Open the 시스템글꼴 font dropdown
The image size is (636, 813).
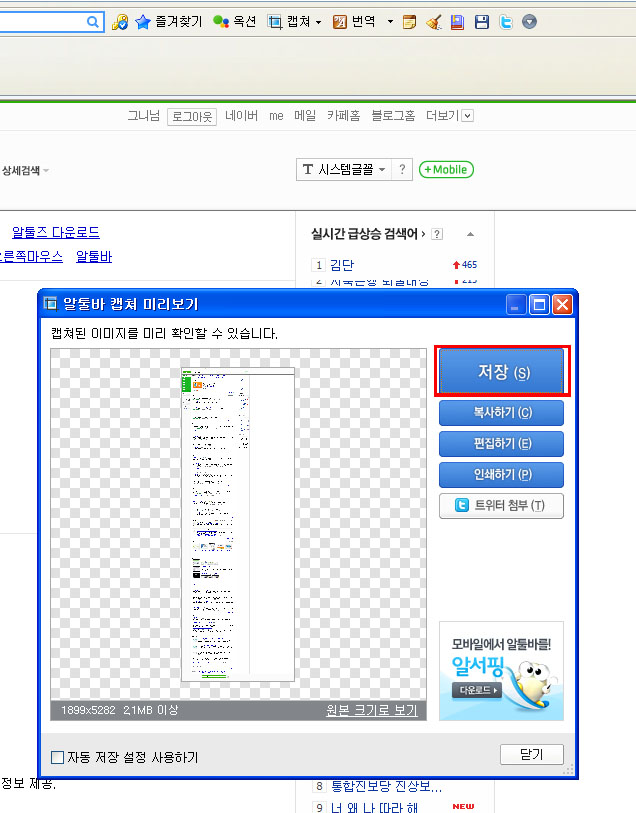pyautogui.click(x=382, y=170)
